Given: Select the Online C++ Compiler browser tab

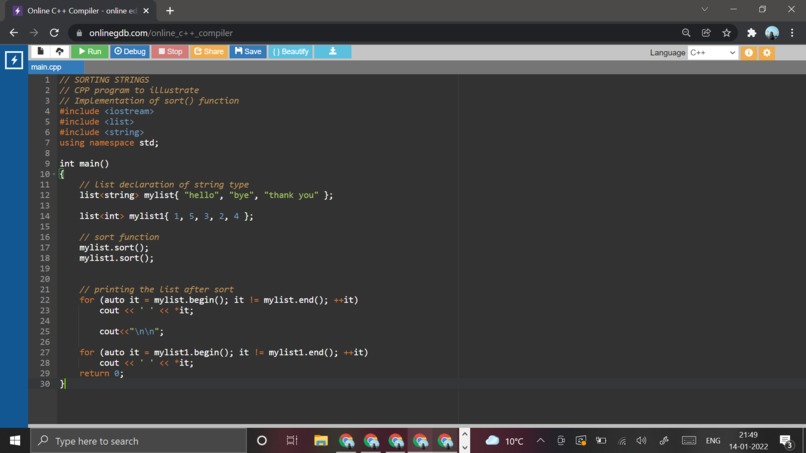Looking at the screenshot, I should pyautogui.click(x=81, y=11).
